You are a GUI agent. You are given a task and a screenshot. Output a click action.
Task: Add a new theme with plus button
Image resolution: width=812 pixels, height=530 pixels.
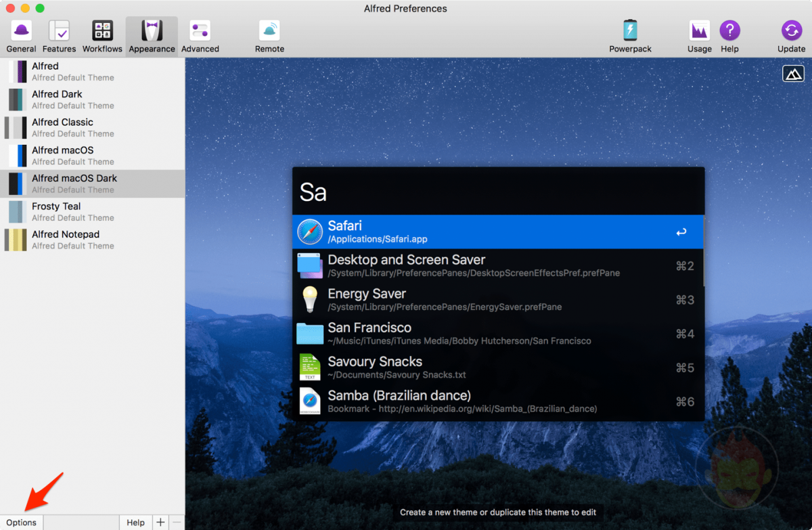pos(160,522)
